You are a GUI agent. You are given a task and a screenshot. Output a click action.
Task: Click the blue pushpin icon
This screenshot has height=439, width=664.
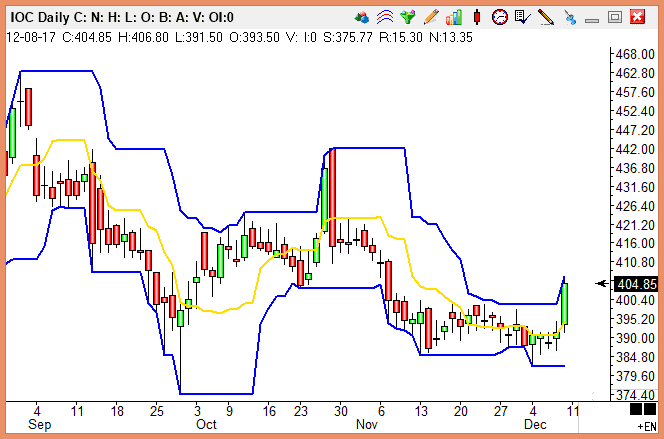coord(570,16)
